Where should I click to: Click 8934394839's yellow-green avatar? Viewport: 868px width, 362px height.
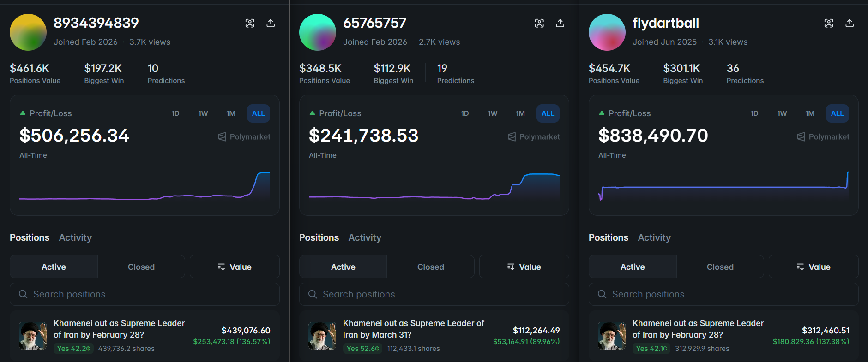click(28, 32)
